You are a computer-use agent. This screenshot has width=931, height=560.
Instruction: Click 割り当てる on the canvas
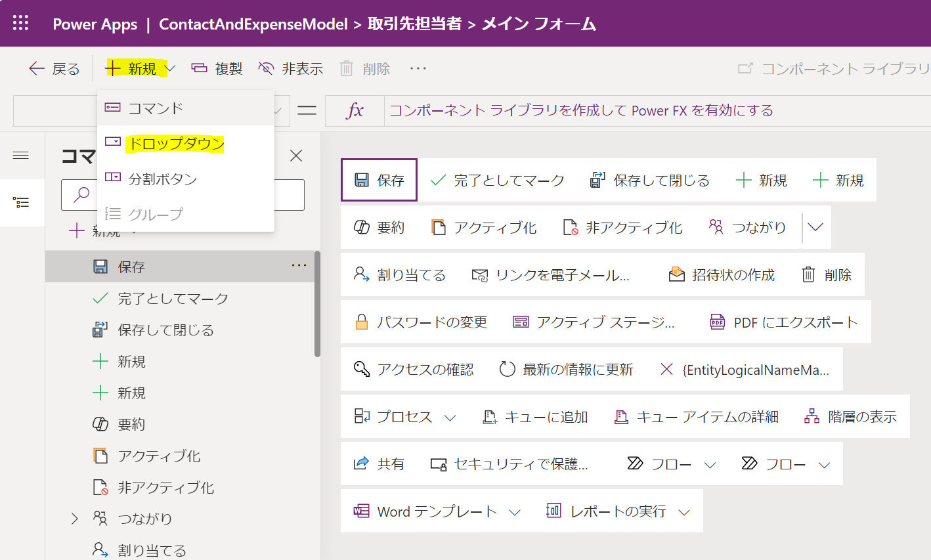pos(399,274)
